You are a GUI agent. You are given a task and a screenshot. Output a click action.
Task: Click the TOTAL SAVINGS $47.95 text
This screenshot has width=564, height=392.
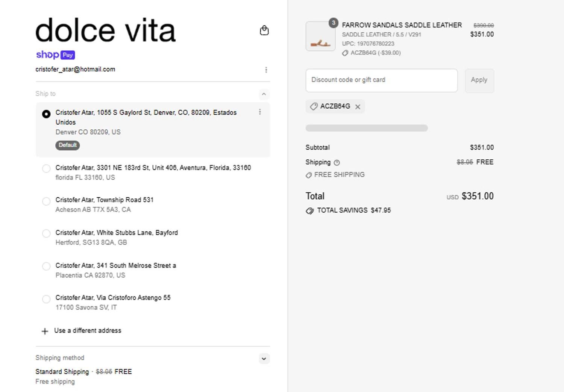pyautogui.click(x=354, y=210)
